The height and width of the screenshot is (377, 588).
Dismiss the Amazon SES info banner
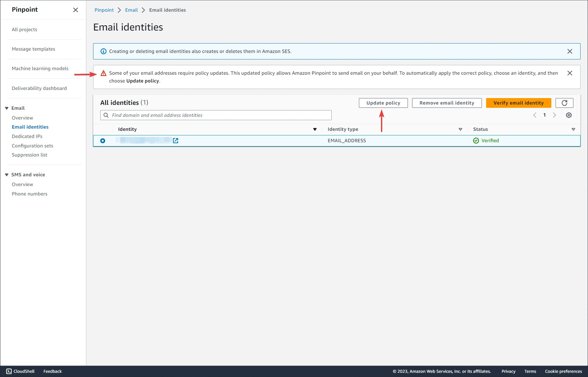click(x=570, y=51)
